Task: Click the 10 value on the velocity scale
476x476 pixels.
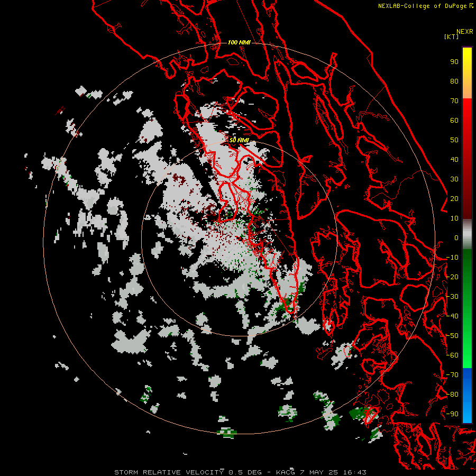Action: coord(454,218)
